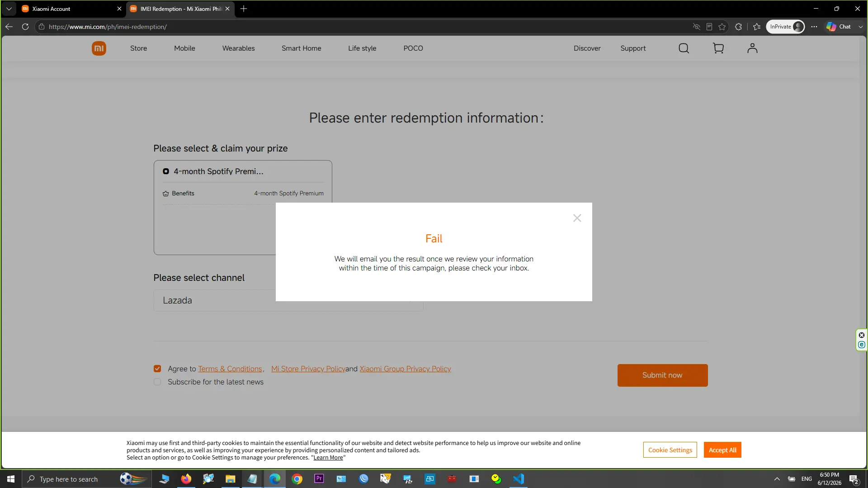Click the InPrivate profile button

[x=785, y=27]
